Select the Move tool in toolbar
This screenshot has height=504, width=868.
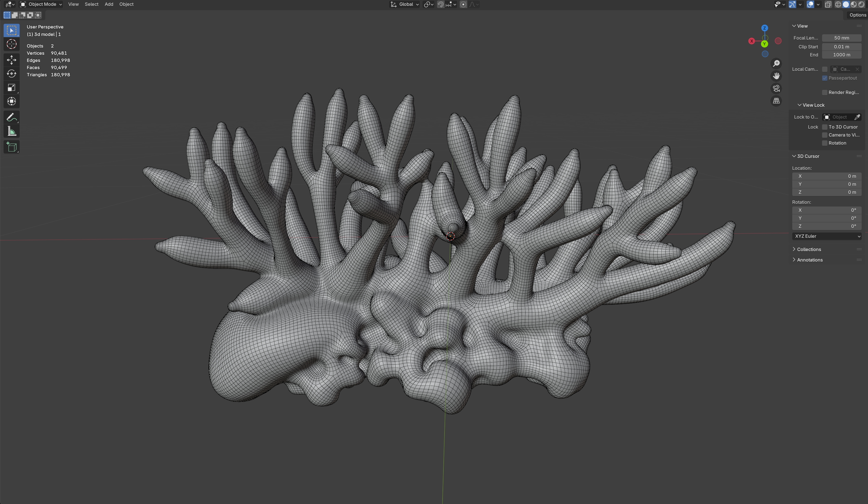point(11,60)
